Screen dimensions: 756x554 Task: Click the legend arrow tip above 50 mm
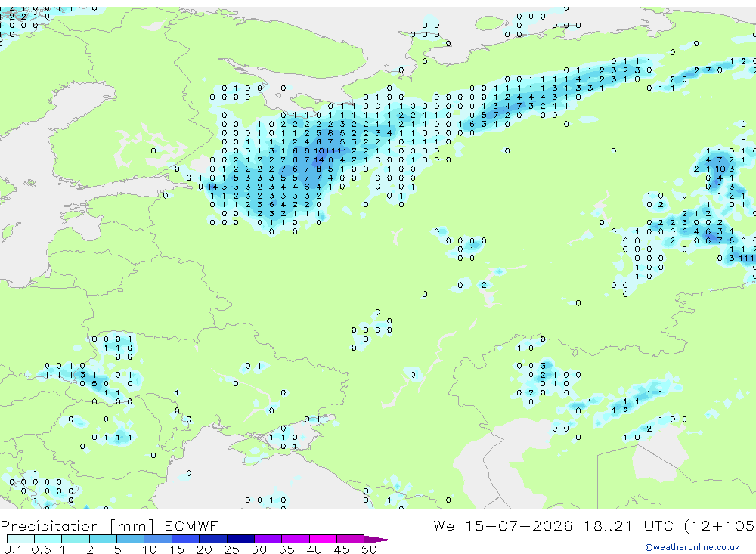pos(378,539)
